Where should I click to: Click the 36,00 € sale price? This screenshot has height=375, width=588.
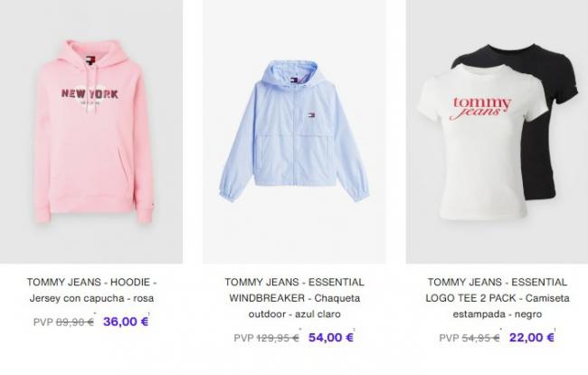pyautogui.click(x=126, y=322)
